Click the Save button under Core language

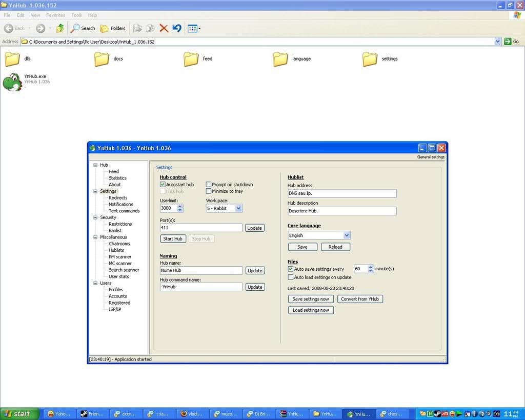[302, 247]
